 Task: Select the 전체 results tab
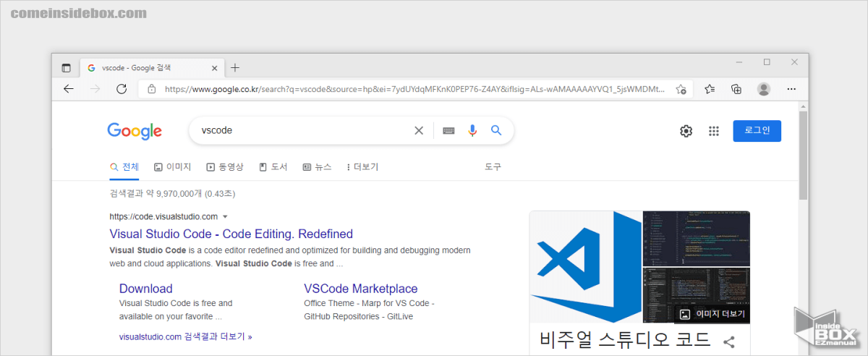124,167
